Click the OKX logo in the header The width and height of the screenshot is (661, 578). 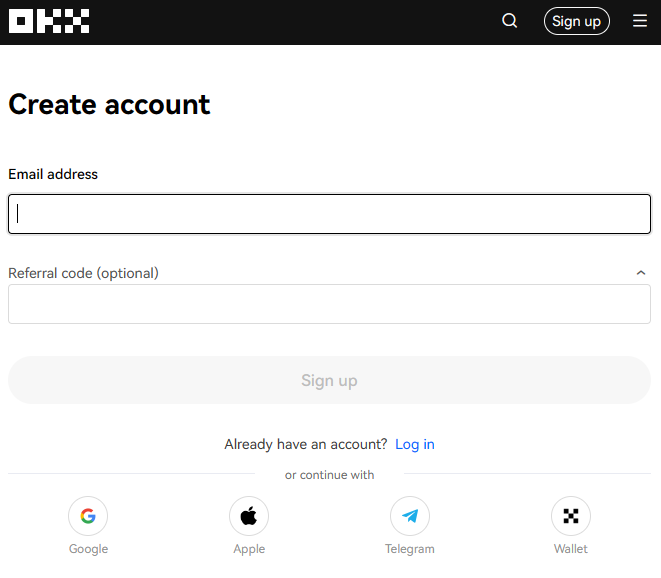[49, 21]
